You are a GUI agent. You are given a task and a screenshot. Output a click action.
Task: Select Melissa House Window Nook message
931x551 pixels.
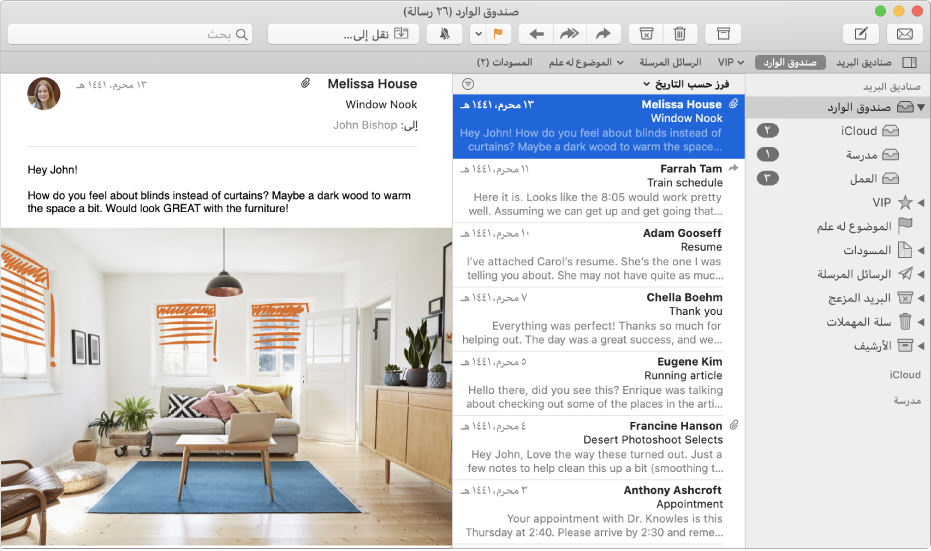(x=598, y=126)
